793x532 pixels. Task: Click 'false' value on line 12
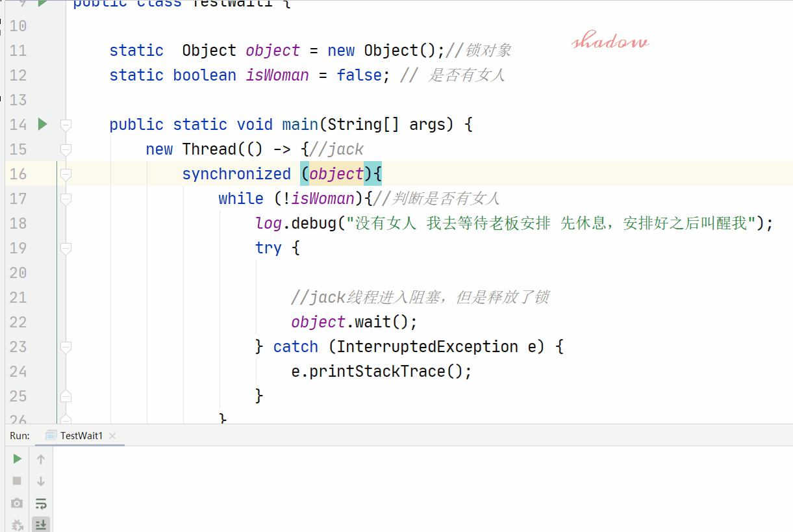(x=359, y=75)
